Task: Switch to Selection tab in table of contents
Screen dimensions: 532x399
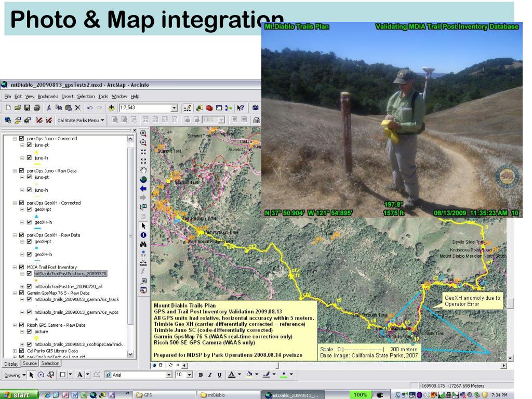Action: [50, 363]
